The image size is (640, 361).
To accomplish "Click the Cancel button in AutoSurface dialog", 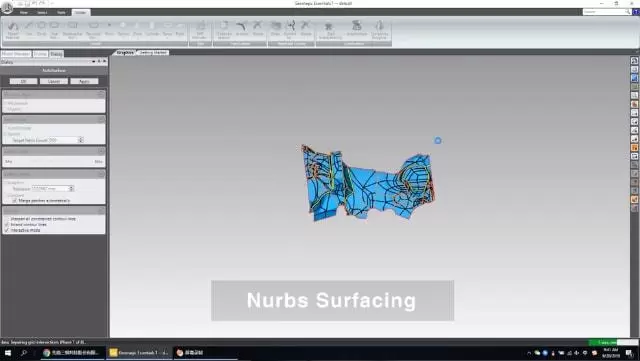I will click(x=53, y=81).
